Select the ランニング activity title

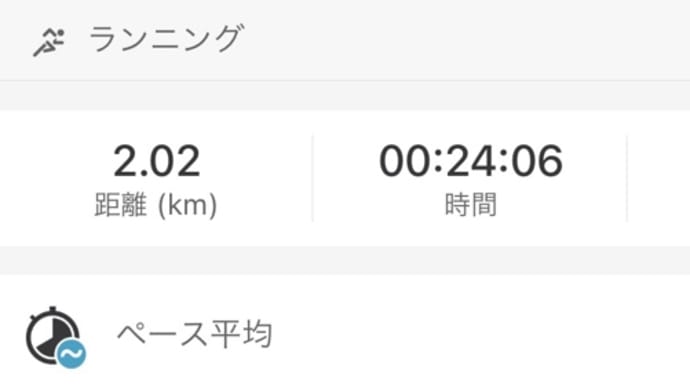pos(166,39)
